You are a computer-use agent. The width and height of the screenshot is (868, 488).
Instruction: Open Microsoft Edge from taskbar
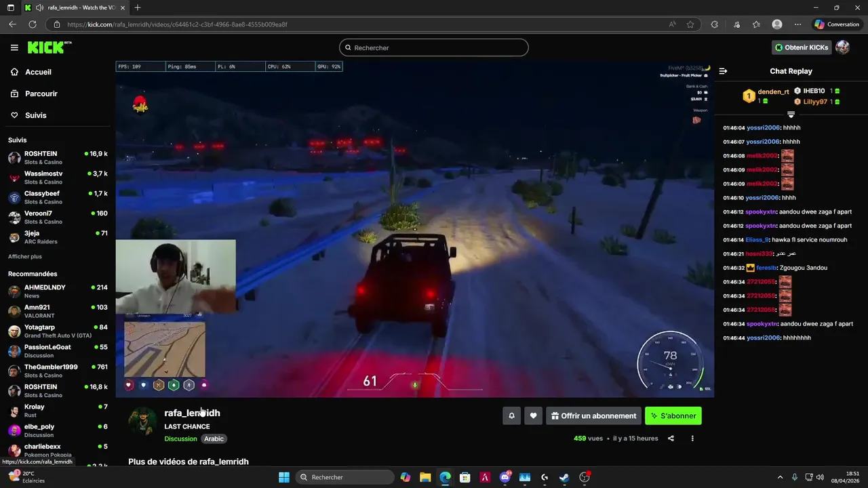pyautogui.click(x=445, y=477)
